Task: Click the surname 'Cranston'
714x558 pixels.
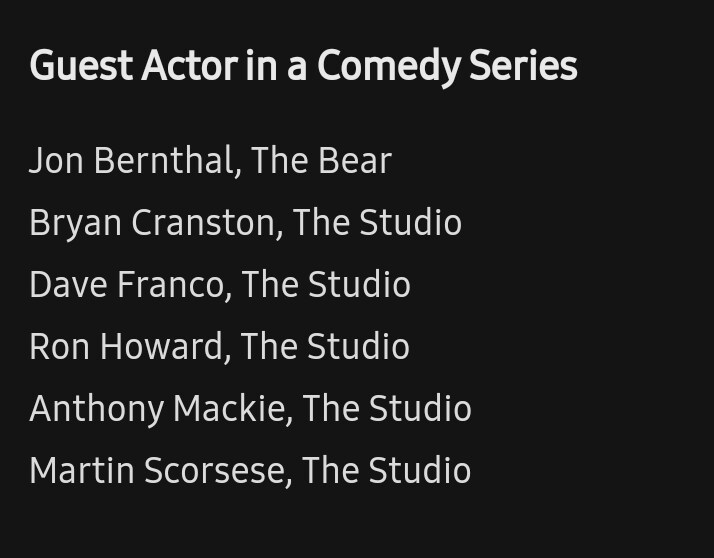Action: 204,223
